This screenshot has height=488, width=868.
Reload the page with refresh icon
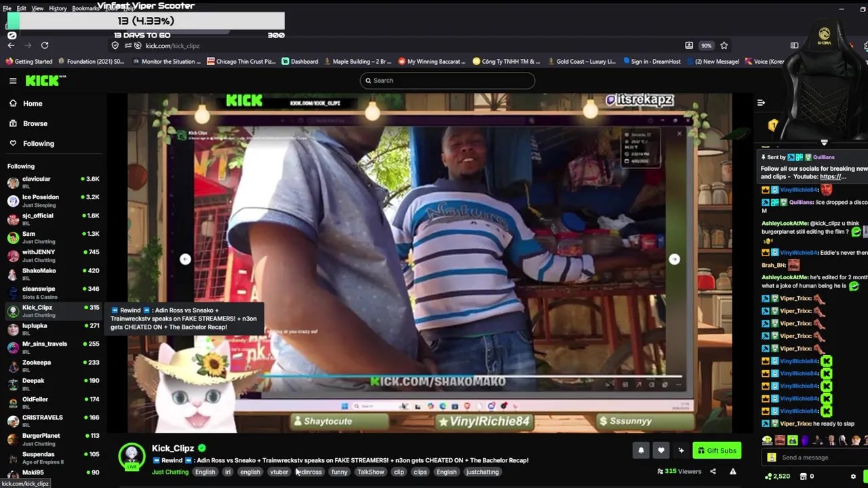pos(45,45)
